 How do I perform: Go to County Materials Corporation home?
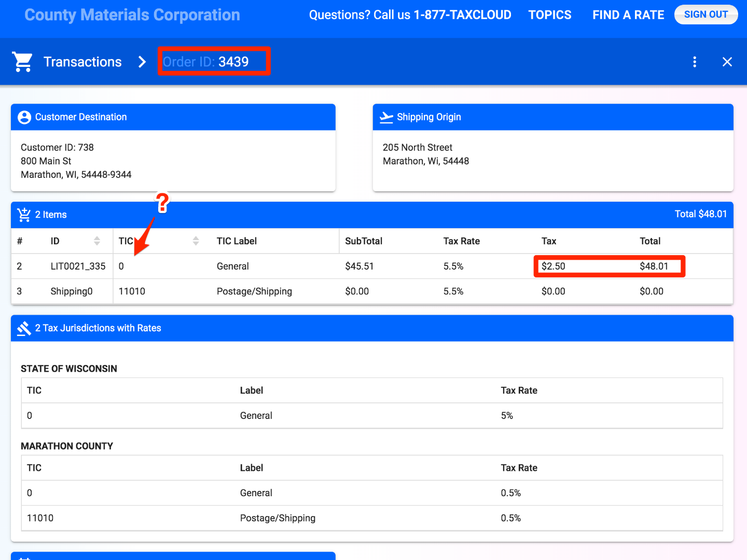132,15
